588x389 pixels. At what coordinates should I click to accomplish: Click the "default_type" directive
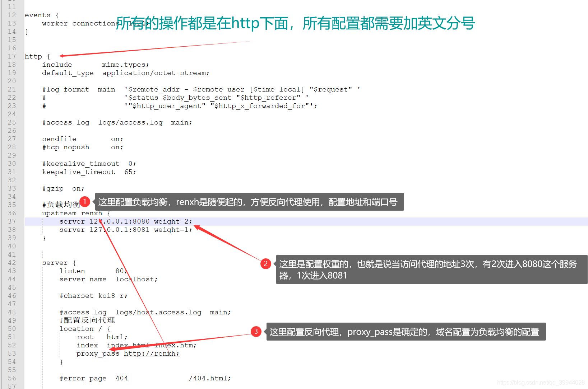tap(68, 73)
